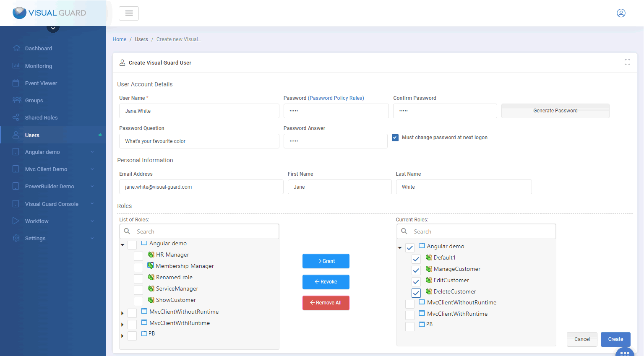Viewport: 644px width, 356px height.
Task: Collapse Angular demo in Current Roles
Action: (x=400, y=248)
